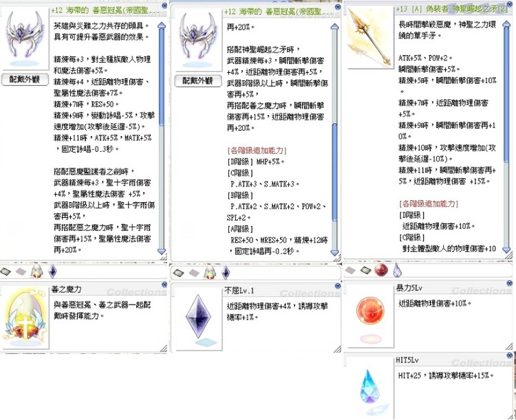Click the down arrow of the spear window scrollbar
The width and height of the screenshot is (516, 420).
pyautogui.click(x=507, y=250)
